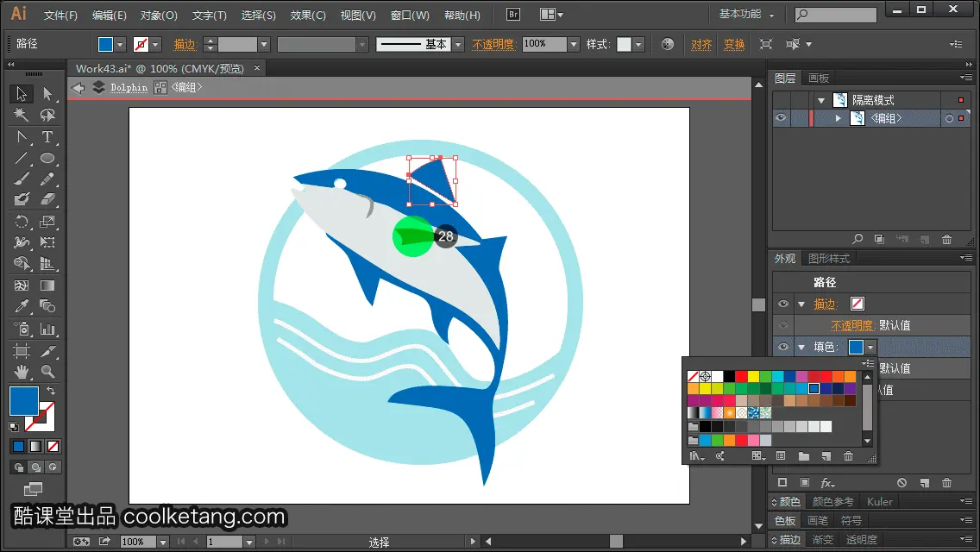The height and width of the screenshot is (552, 980).
Task: Toggle visibility of 填色 appearance row
Action: [783, 347]
